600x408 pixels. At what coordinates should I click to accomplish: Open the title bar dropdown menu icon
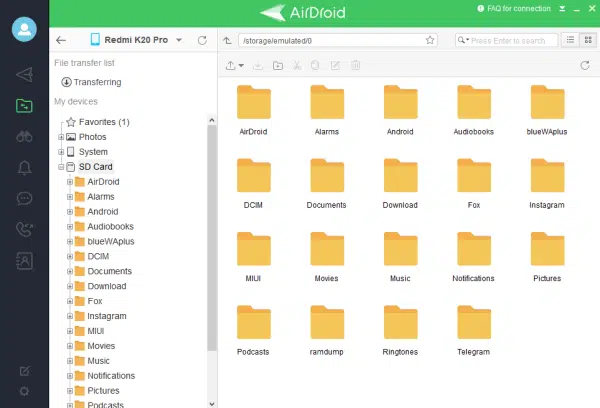(562, 8)
